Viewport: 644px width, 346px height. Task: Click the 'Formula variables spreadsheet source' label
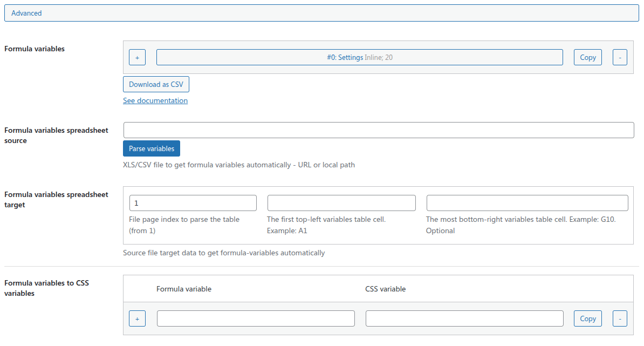56,135
